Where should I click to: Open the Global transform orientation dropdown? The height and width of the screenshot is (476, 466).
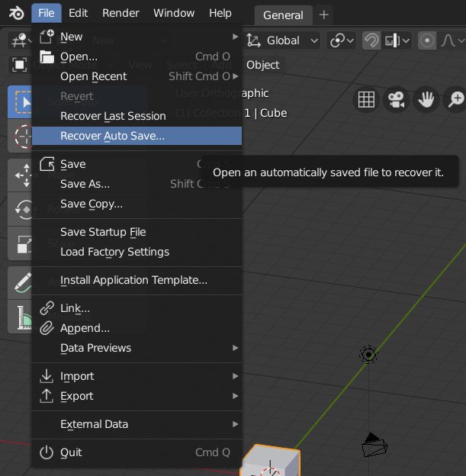click(282, 40)
